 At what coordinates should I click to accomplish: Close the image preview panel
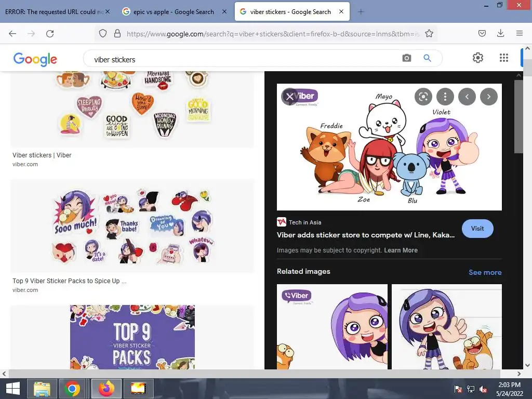click(289, 97)
